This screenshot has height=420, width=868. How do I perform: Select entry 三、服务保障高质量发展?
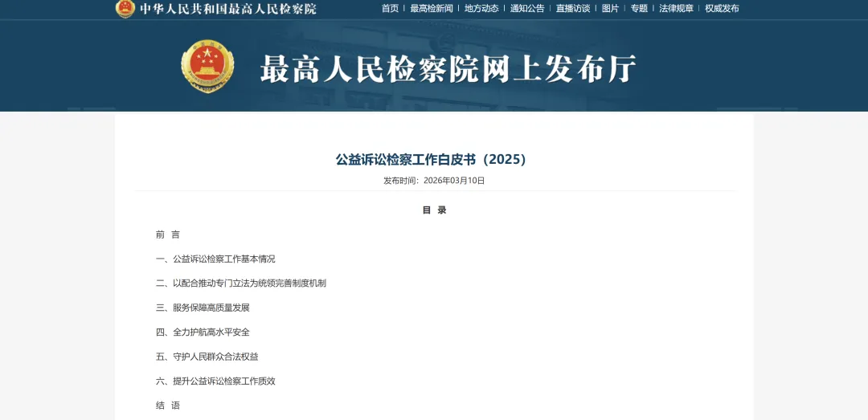[x=203, y=308]
